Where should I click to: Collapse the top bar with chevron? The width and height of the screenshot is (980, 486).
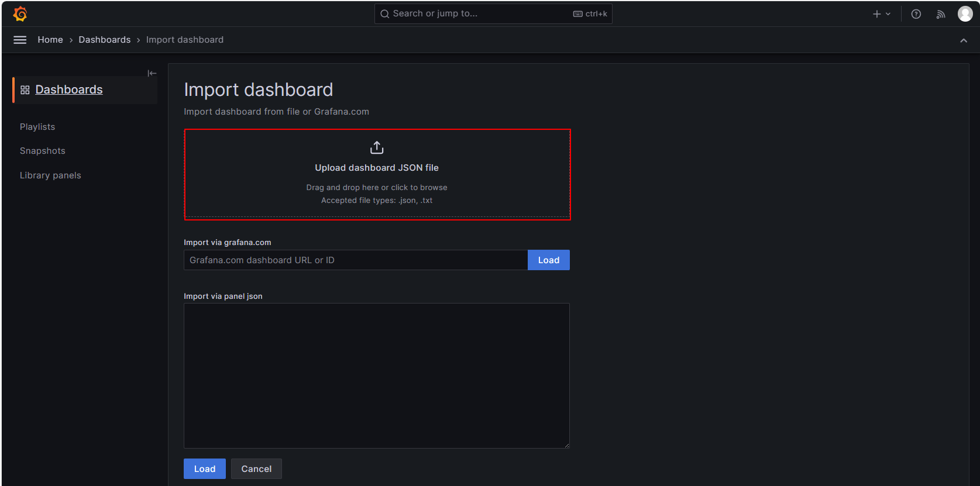tap(964, 40)
